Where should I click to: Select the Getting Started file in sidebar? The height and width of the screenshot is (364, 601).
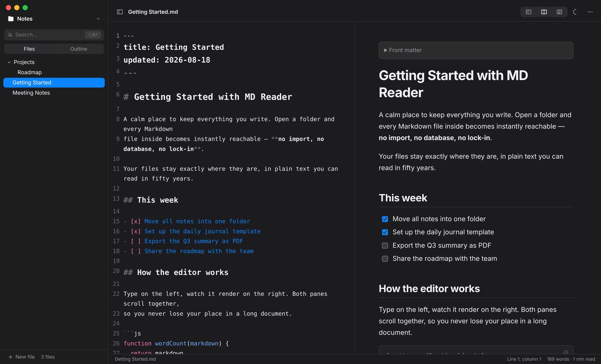click(x=54, y=83)
